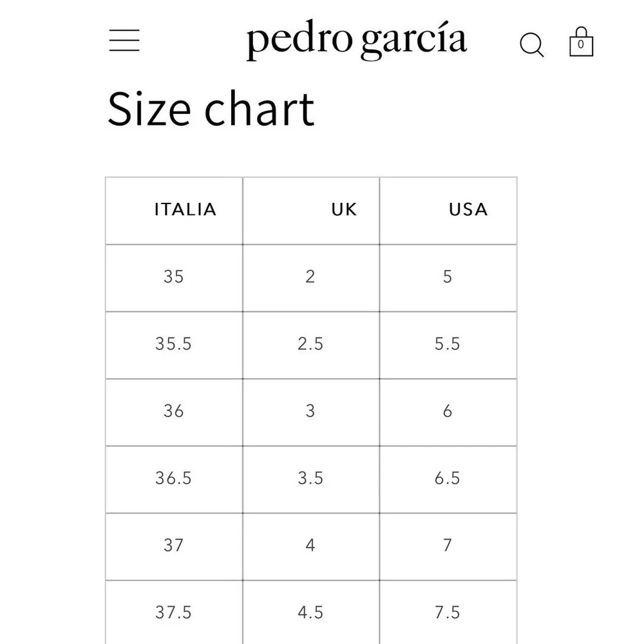Open the hamburger navigation menu
The width and height of the screenshot is (644, 644).
click(x=124, y=40)
